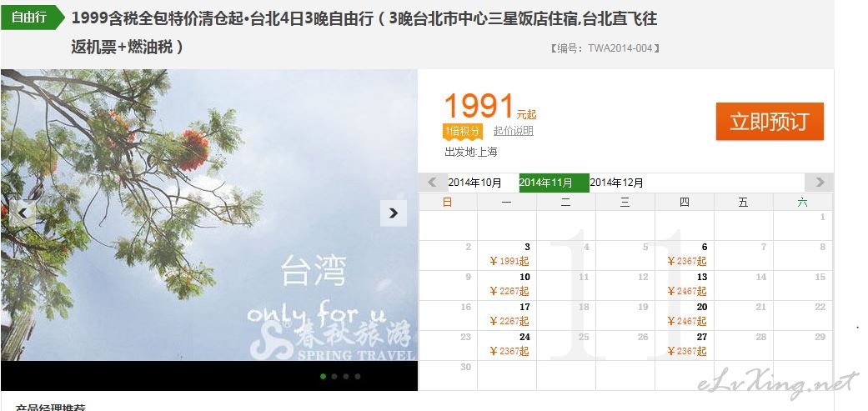Show the next slideshow image arrow
The width and height of the screenshot is (868, 411).
[x=393, y=213]
